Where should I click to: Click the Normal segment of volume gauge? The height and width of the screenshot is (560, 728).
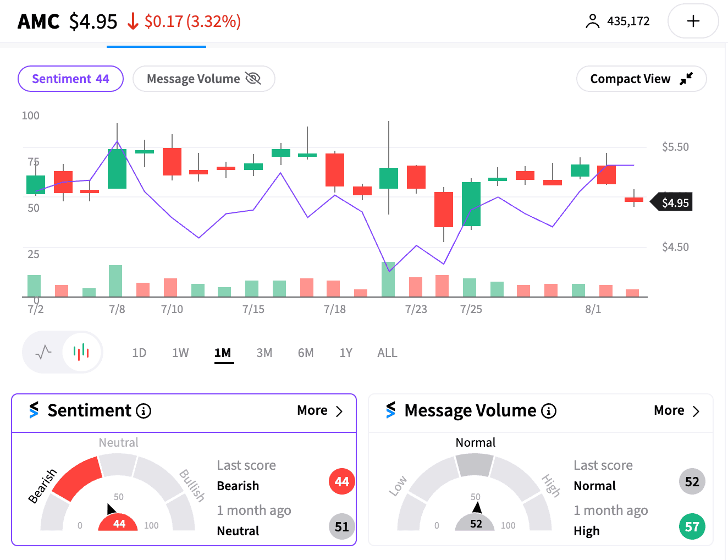pos(475,465)
